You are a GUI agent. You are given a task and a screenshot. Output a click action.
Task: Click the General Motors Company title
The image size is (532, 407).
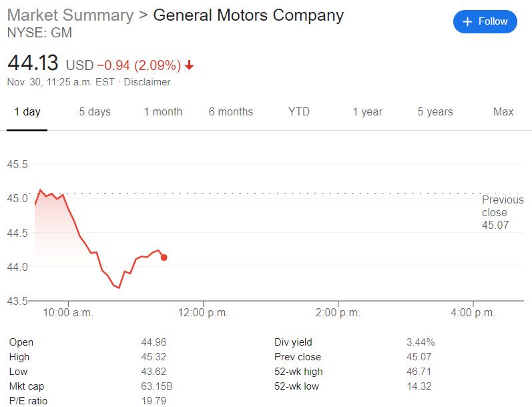(248, 15)
